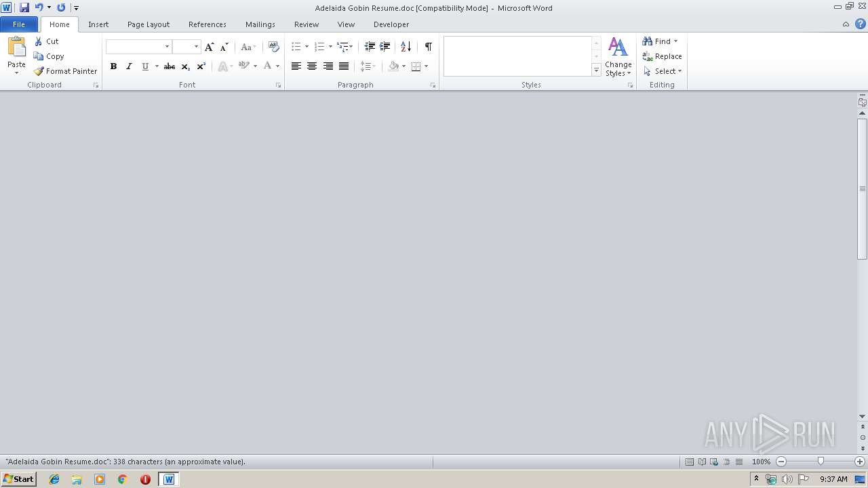Apply superscript formatting
868x488 pixels.
coord(201,66)
